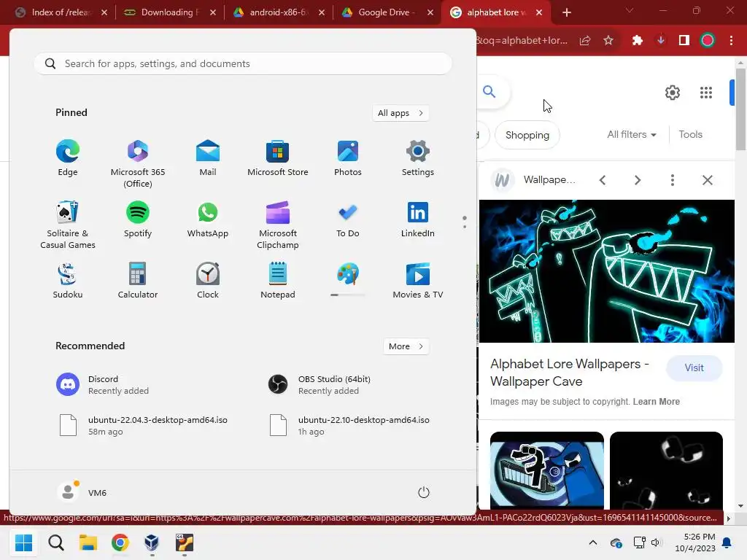
Task: Select Shopping search filter
Action: tap(527, 135)
